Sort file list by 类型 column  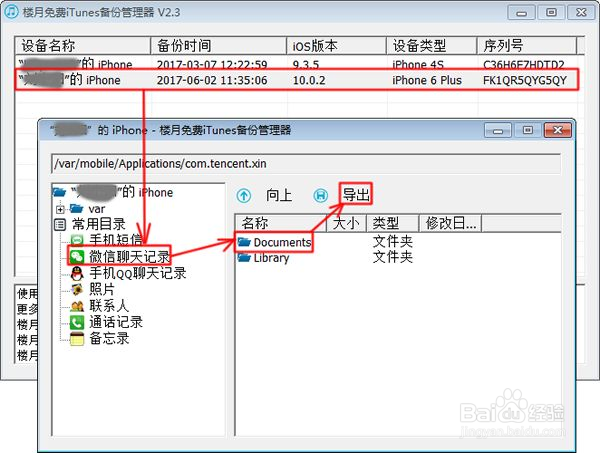(393, 223)
